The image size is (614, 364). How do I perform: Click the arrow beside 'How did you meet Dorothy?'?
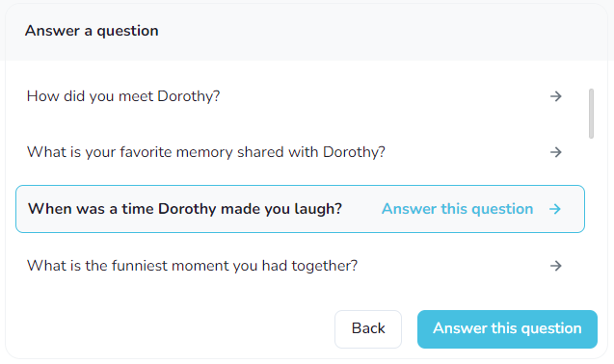(x=555, y=96)
